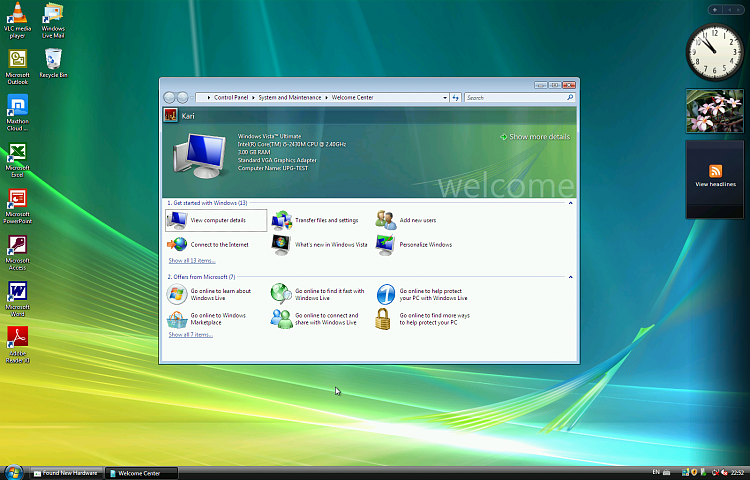Open the Start menu orb
The image size is (750, 480).
pyautogui.click(x=13, y=472)
